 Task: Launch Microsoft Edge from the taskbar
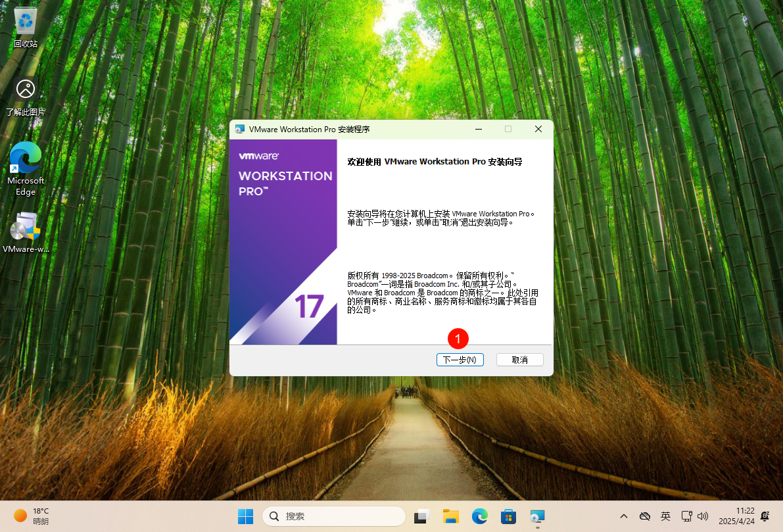pyautogui.click(x=479, y=516)
